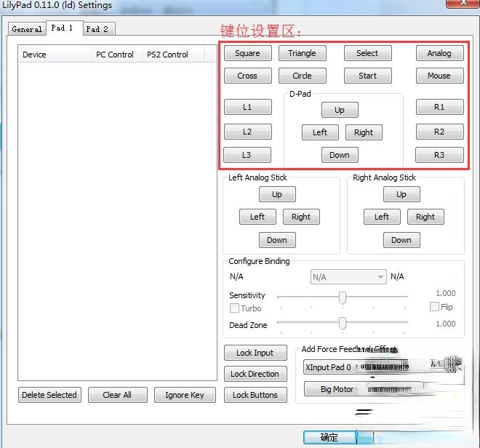Viewport: 480px width, 448px height.
Task: Click the Cross button binding
Action: pos(248,76)
